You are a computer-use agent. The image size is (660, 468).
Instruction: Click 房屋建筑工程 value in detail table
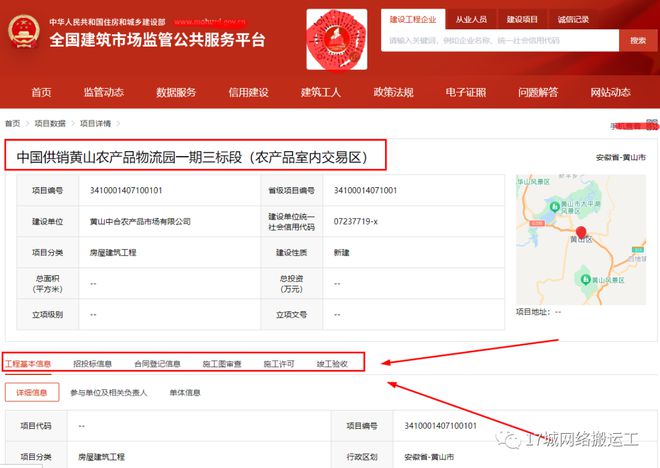point(101,457)
